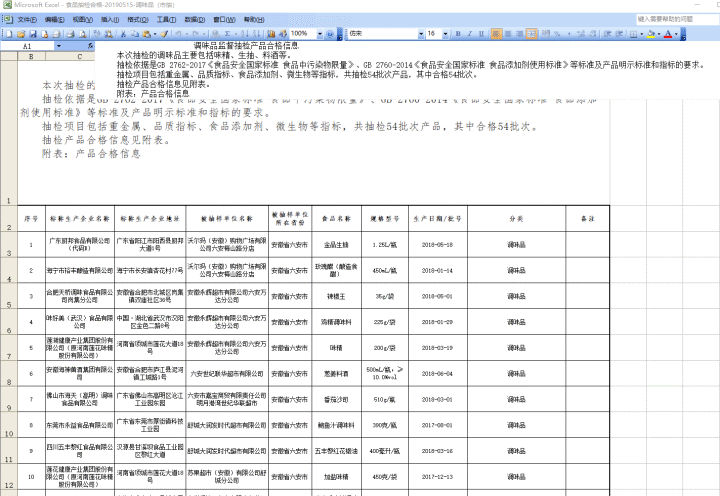Open the 文件(F) menu
The height and width of the screenshot is (496, 720).
tap(27, 19)
